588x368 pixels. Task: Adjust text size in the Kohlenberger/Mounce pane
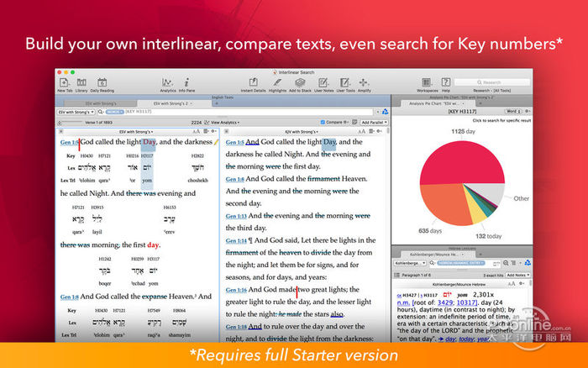tap(512, 284)
